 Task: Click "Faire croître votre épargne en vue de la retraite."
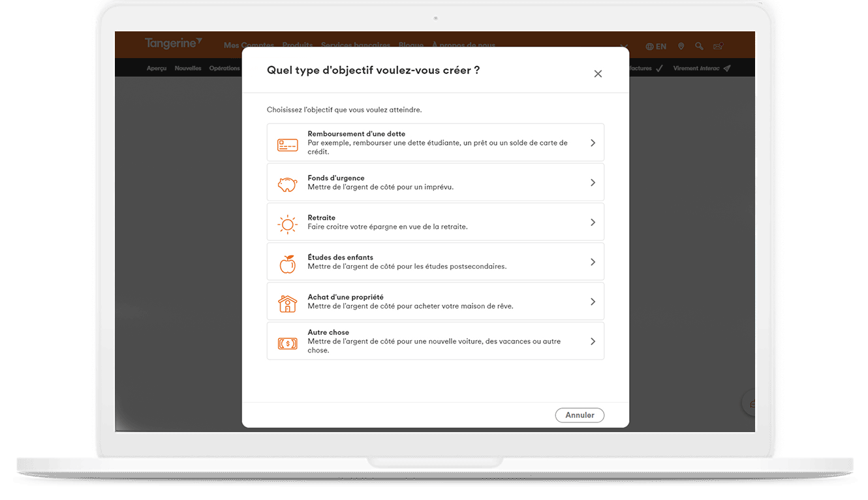(x=388, y=227)
